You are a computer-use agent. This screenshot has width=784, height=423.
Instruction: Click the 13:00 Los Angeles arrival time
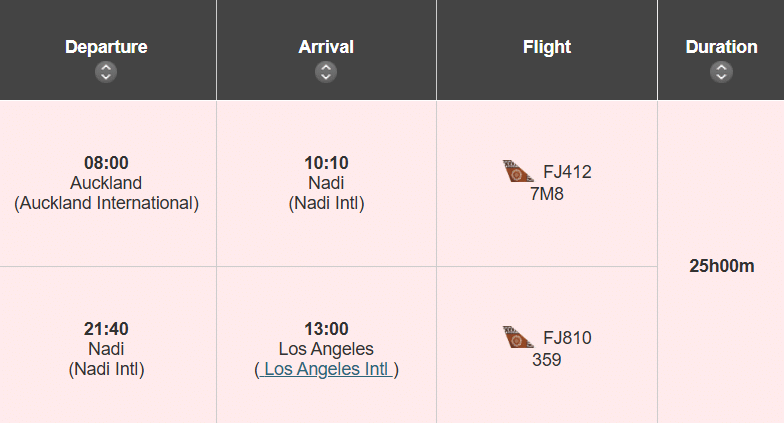326,329
